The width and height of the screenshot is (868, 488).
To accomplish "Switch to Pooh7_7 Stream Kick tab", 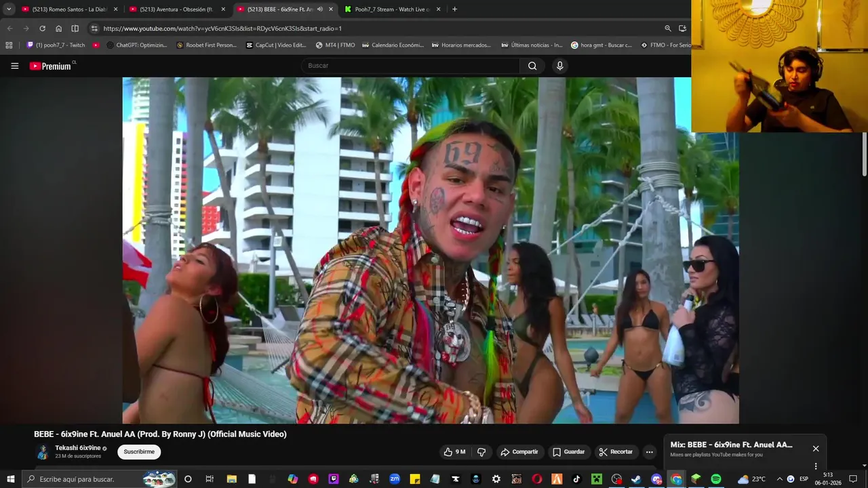I will point(393,9).
